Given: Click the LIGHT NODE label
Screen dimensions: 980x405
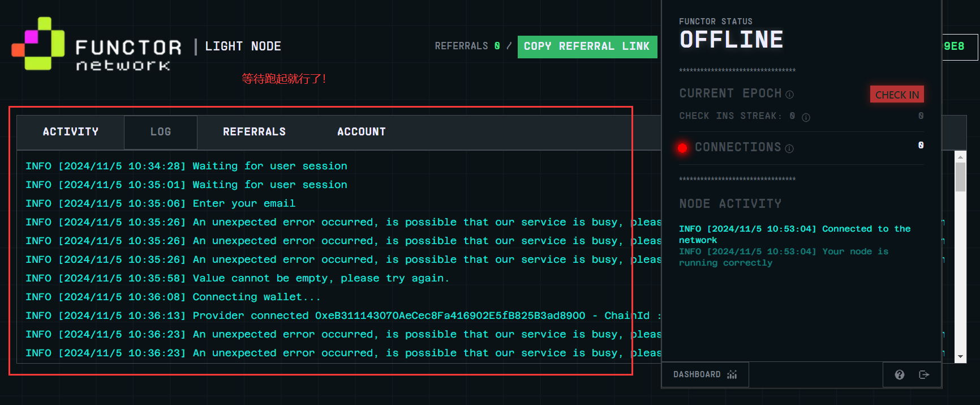Looking at the screenshot, I should (x=243, y=46).
